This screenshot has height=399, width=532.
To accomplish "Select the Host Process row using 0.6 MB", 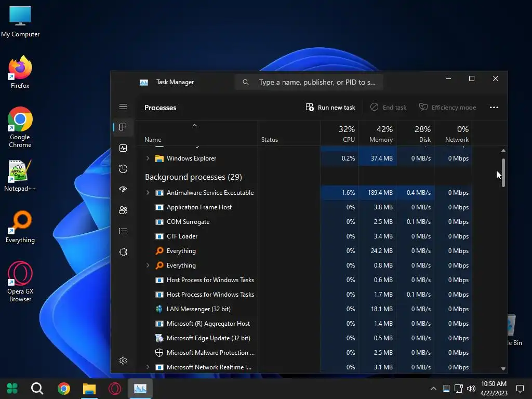I will pos(304,280).
